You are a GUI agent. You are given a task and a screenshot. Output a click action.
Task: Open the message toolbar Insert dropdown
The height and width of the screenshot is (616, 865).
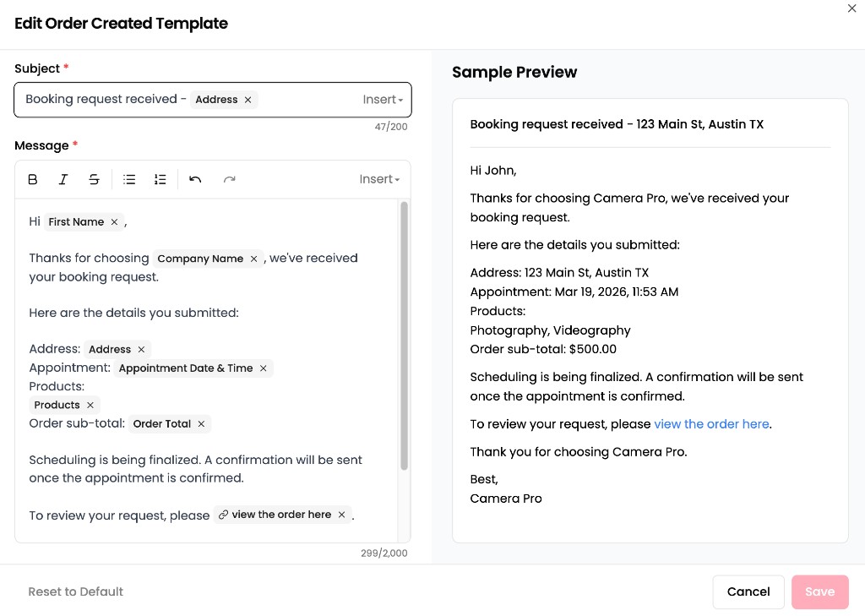pyautogui.click(x=378, y=179)
